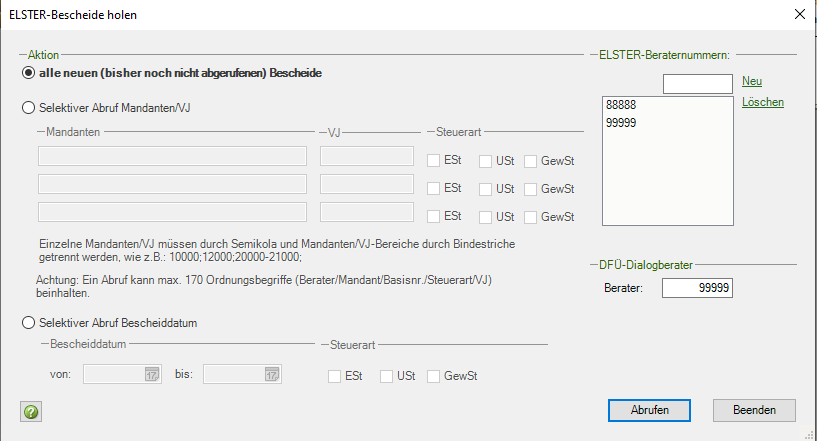Check GewSt in third Mandanten row
This screenshot has height=441, width=817.
pyautogui.click(x=530, y=217)
